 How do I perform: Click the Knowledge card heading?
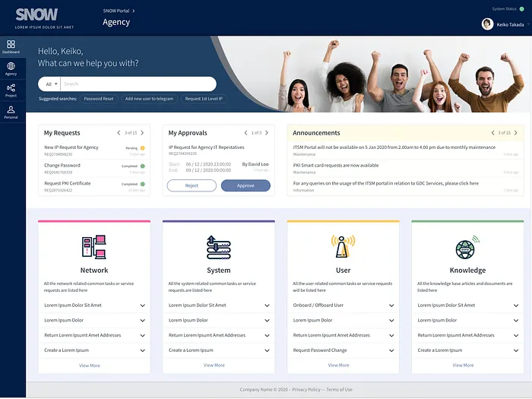click(x=467, y=271)
